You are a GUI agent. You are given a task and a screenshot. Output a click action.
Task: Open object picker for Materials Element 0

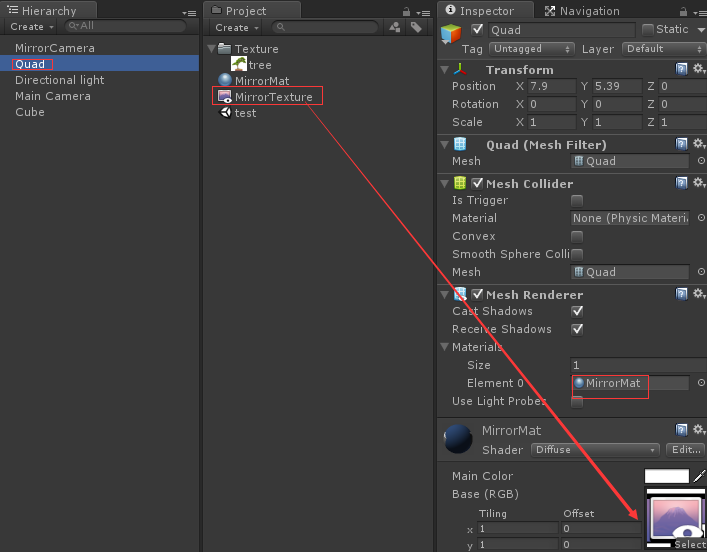700,383
